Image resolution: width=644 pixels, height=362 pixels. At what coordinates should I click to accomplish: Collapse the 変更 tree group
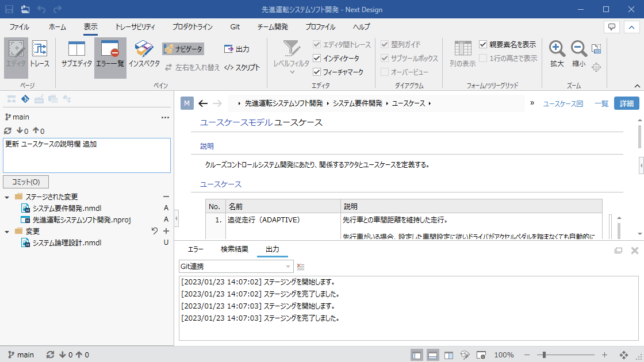7,232
